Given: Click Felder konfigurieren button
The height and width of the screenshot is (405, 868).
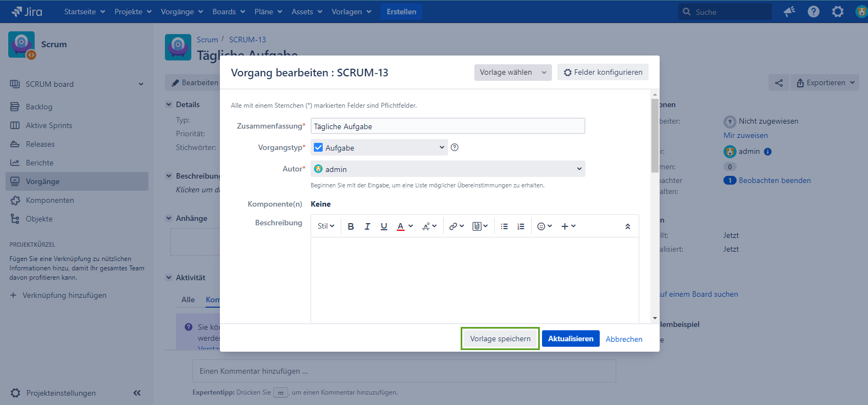Looking at the screenshot, I should (x=603, y=73).
